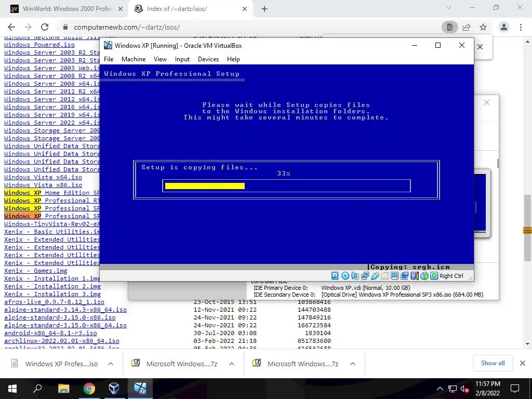Open the Windows Powered.iso link

[x=39, y=45]
